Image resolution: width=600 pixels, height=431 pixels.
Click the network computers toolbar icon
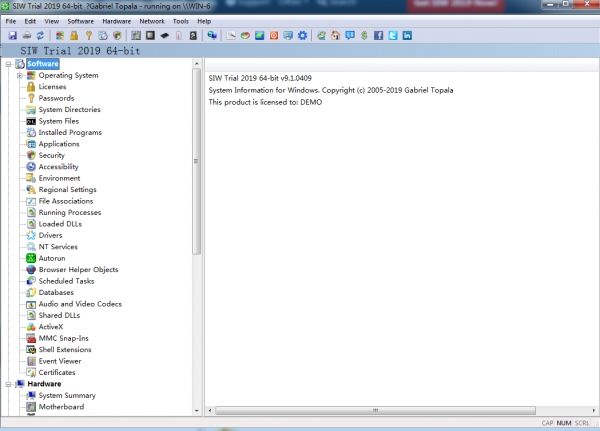coord(212,36)
